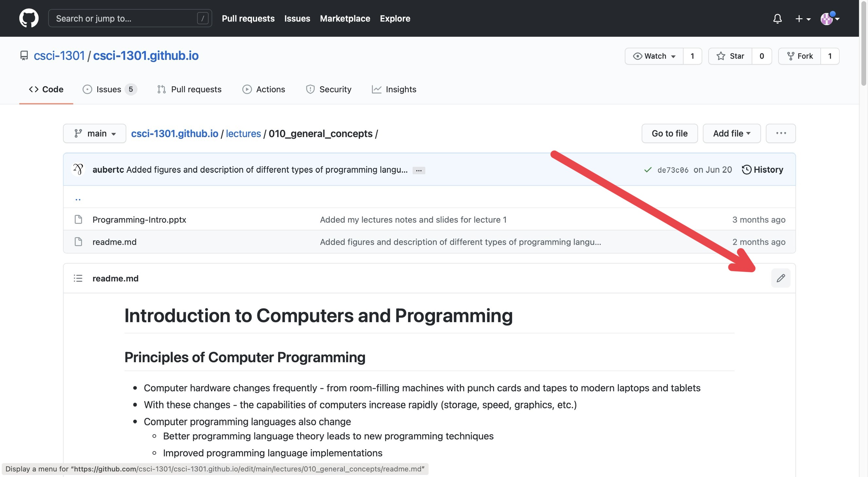Screen dimensions: 868x477
Task: Click the three-dots more options button
Action: [x=780, y=133]
